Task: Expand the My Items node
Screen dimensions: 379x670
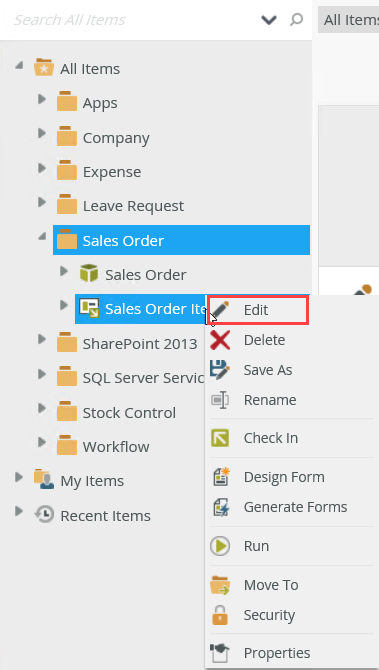Action: (x=19, y=477)
